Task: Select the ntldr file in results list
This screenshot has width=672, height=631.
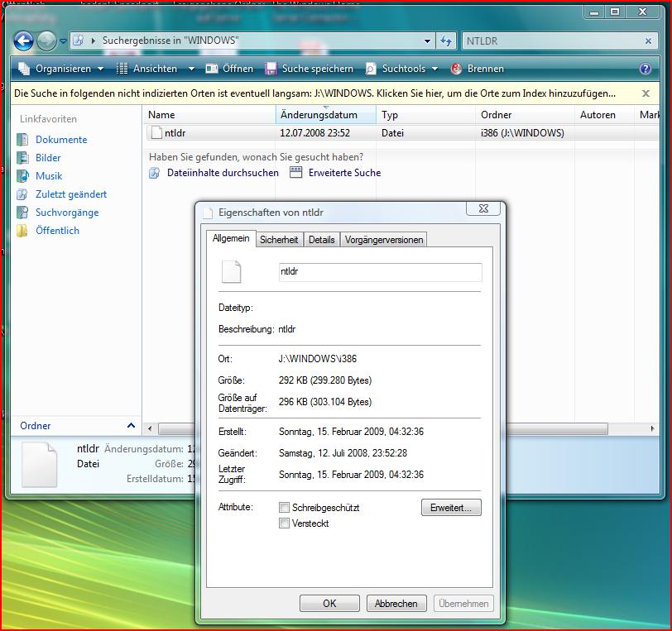Action: [x=402, y=133]
